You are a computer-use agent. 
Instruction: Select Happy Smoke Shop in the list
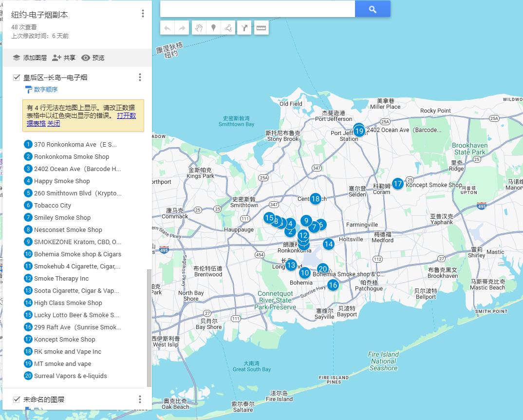coord(62,181)
